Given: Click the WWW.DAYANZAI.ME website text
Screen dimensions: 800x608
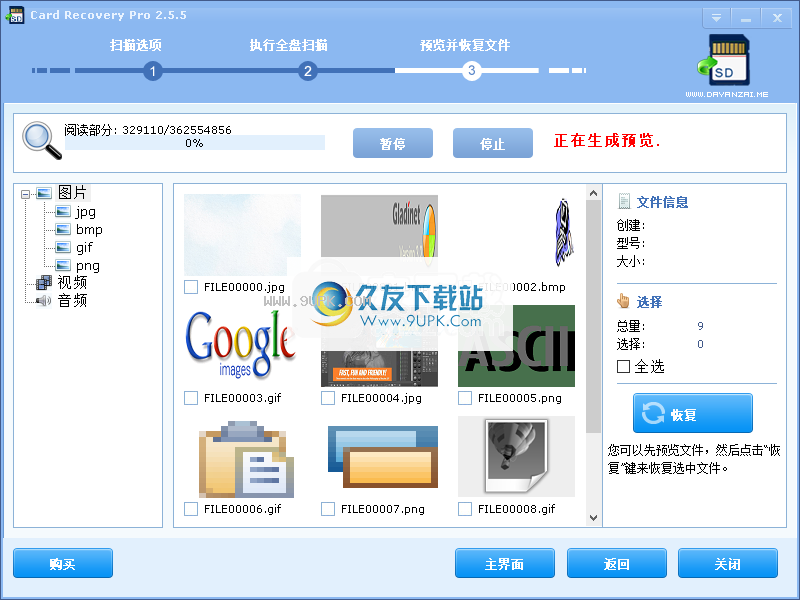Looking at the screenshot, I should tap(727, 94).
